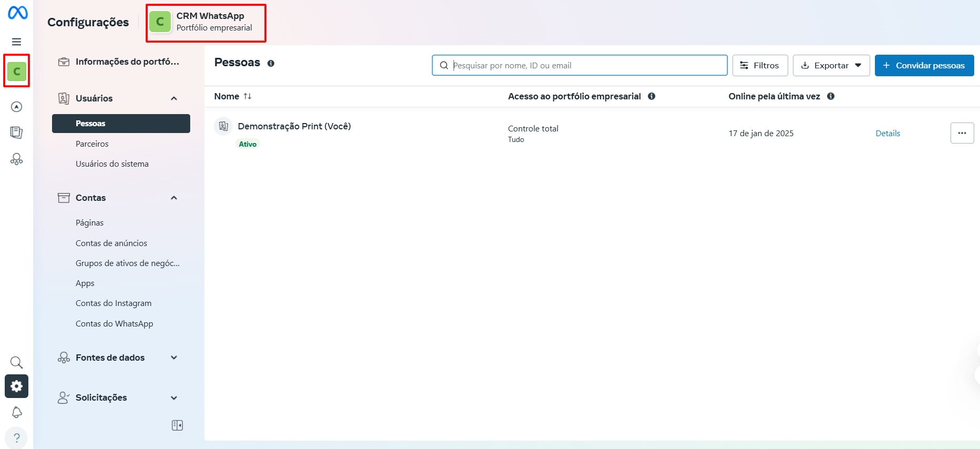The width and height of the screenshot is (980, 449).
Task: Open the three-dot options for user row
Action: tap(962, 133)
